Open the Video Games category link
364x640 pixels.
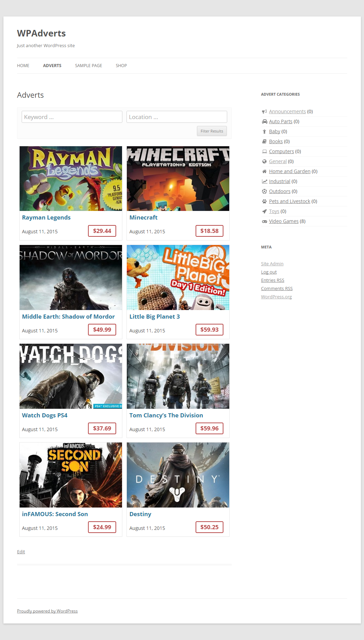pyautogui.click(x=284, y=221)
